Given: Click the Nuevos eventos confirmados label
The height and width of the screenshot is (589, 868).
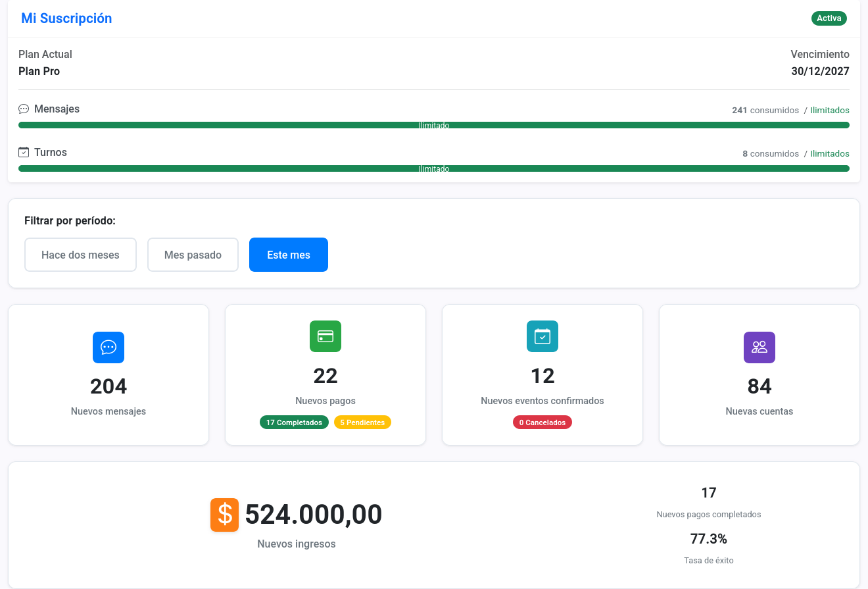Looking at the screenshot, I should coord(542,401).
